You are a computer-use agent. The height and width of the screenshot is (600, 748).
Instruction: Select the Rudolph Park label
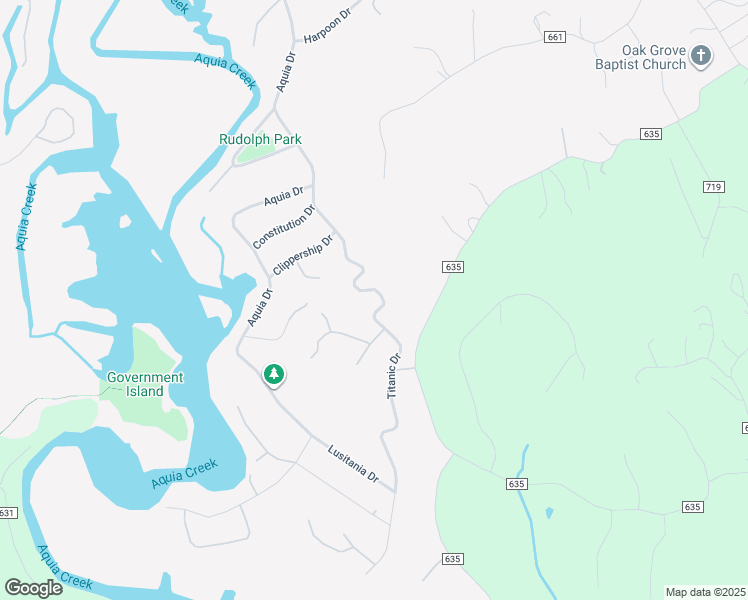click(260, 139)
